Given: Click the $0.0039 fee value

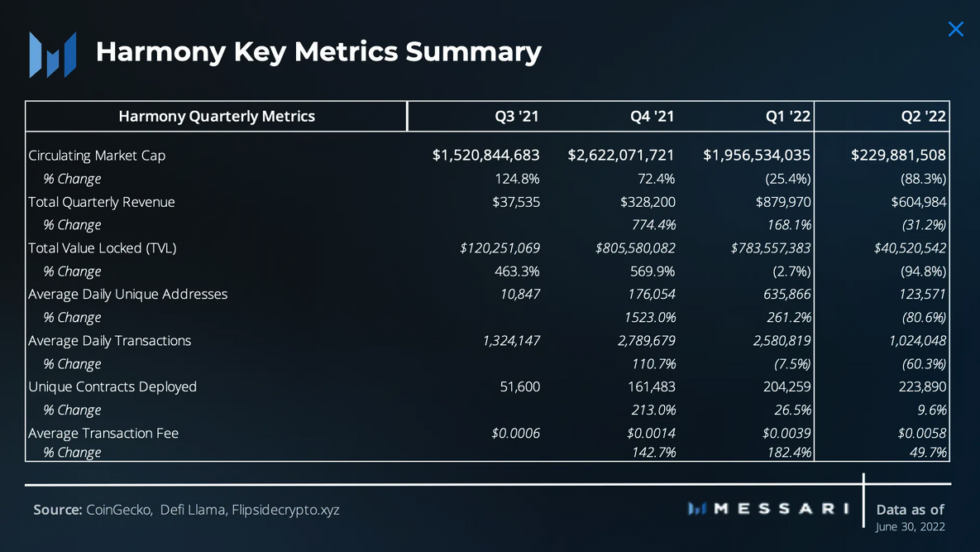Looking at the screenshot, I should click(786, 433).
